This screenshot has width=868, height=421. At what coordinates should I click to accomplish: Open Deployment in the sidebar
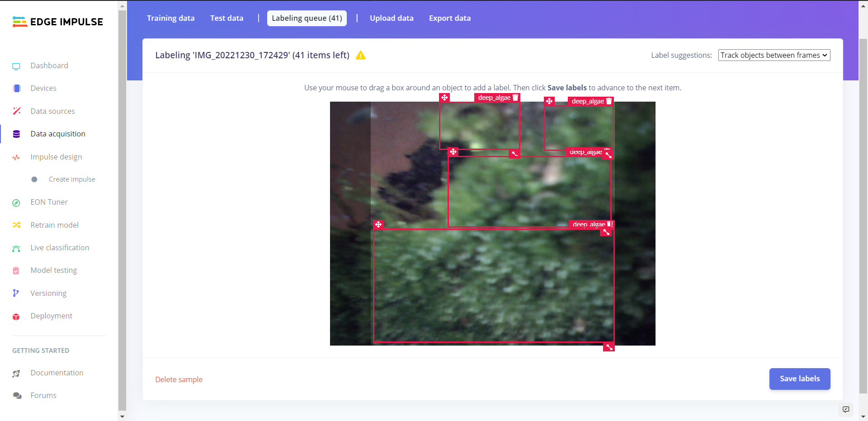pyautogui.click(x=51, y=316)
